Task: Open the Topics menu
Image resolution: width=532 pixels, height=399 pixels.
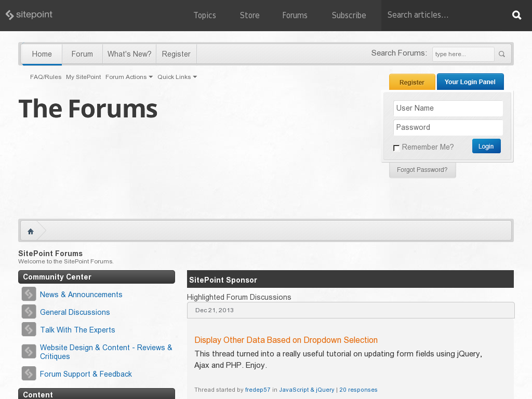Action: pos(205,15)
